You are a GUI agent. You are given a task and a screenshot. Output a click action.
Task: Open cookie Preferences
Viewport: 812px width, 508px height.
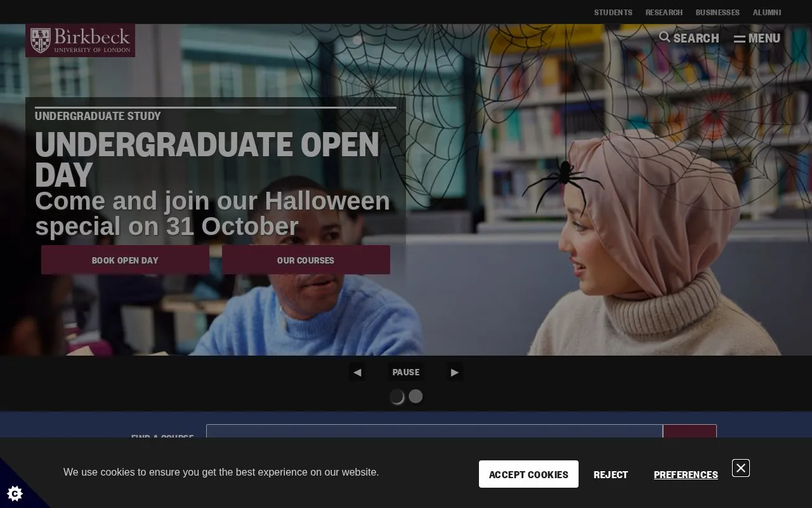pos(686,474)
